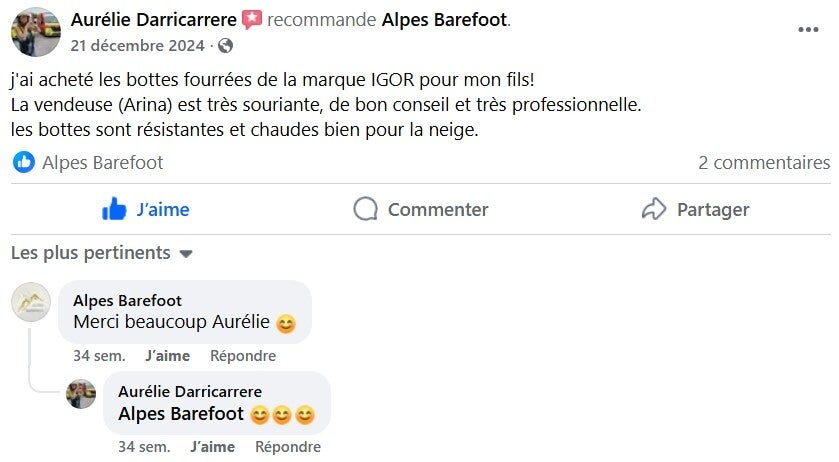Image resolution: width=839 pixels, height=462 pixels.
Task: Click the Commenter speech bubble button
Action: pyautogui.click(x=421, y=210)
